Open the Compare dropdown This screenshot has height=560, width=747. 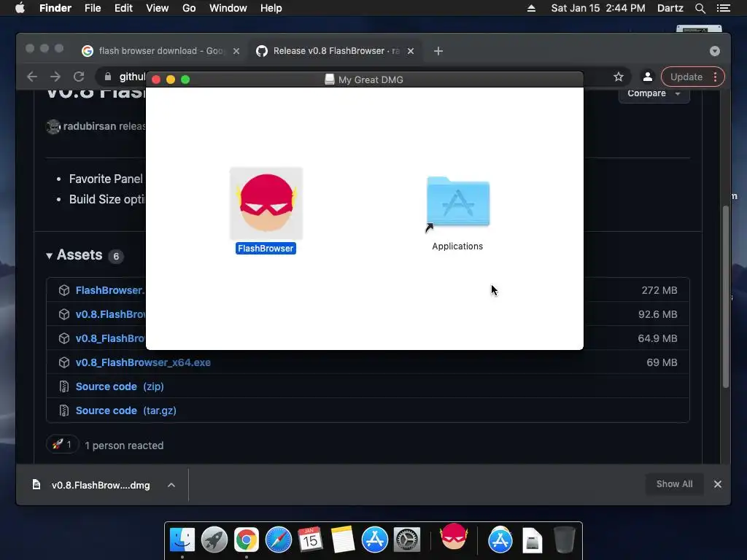pos(654,93)
